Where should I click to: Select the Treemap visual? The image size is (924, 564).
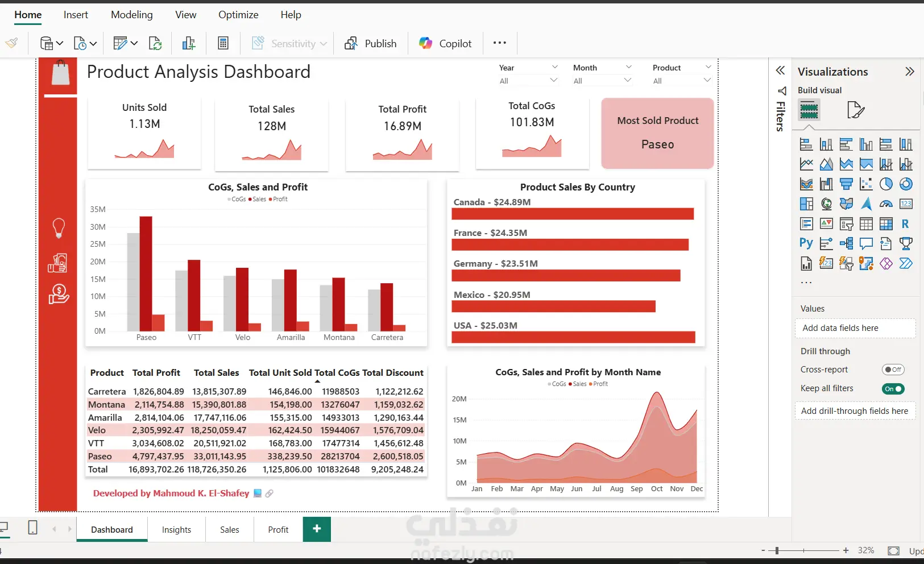tap(806, 204)
